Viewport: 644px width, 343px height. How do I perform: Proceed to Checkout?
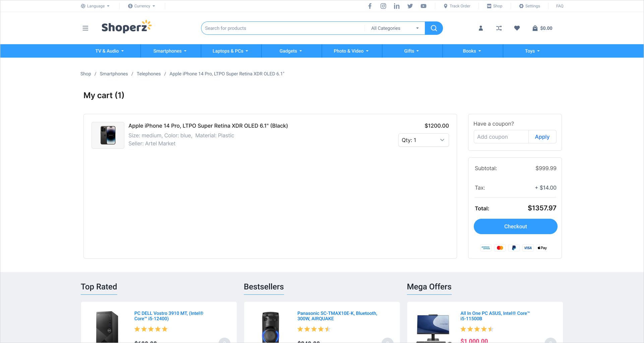click(x=516, y=226)
